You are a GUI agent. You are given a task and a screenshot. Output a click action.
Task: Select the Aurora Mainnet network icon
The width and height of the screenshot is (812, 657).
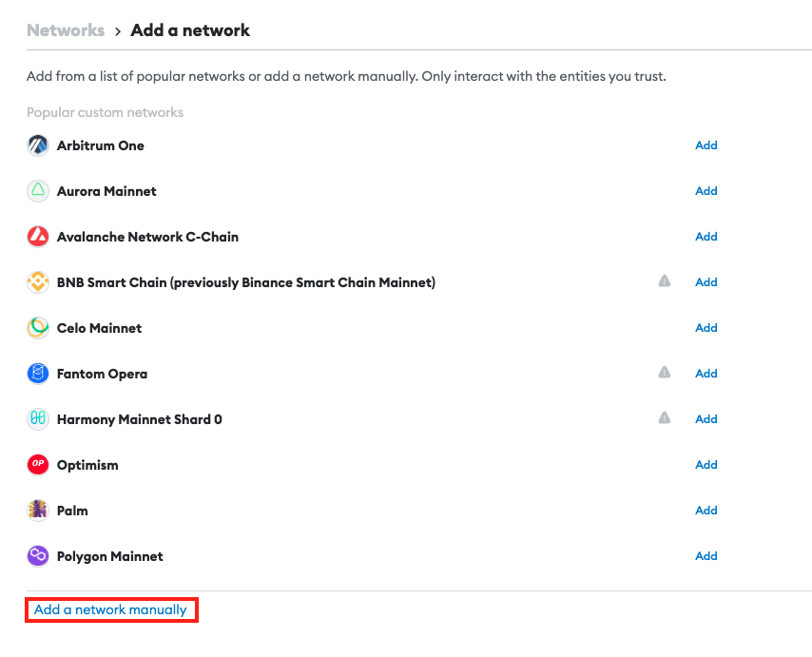tap(37, 191)
